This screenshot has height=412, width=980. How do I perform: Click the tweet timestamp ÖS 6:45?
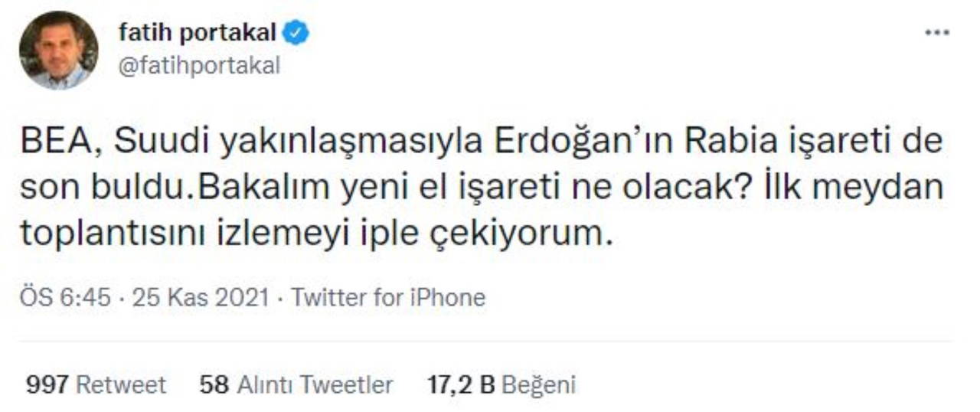tap(67, 298)
